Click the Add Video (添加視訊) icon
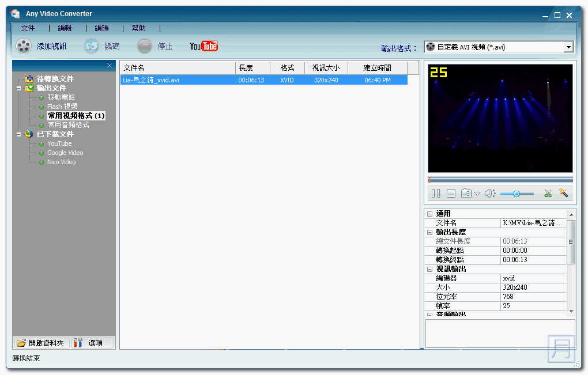Screen dimensions: 588x375 [24, 46]
